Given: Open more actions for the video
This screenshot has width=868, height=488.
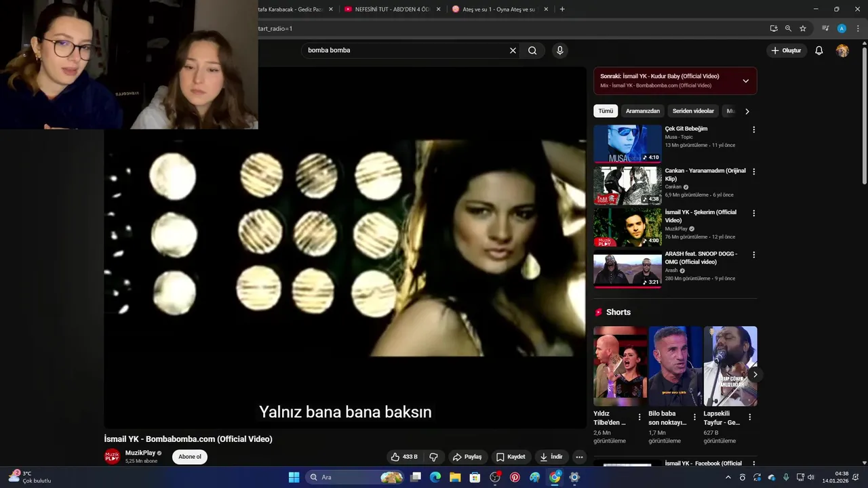Looking at the screenshot, I should [x=579, y=457].
